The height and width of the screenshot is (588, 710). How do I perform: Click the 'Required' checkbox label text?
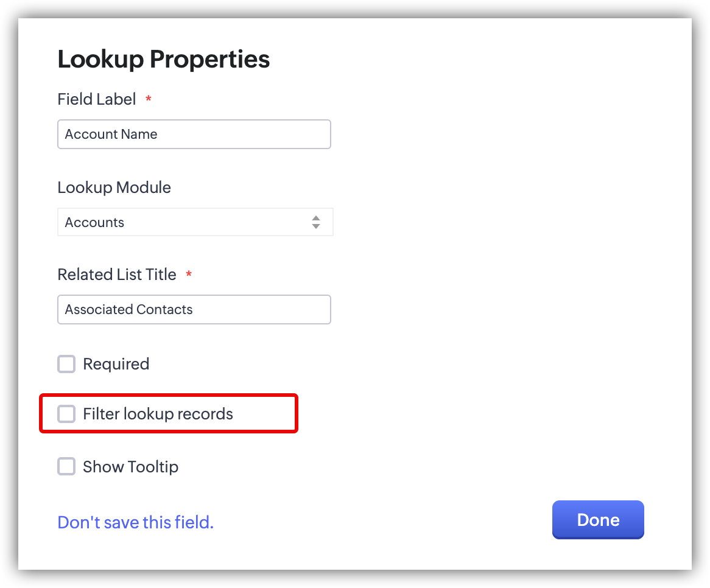[116, 364]
